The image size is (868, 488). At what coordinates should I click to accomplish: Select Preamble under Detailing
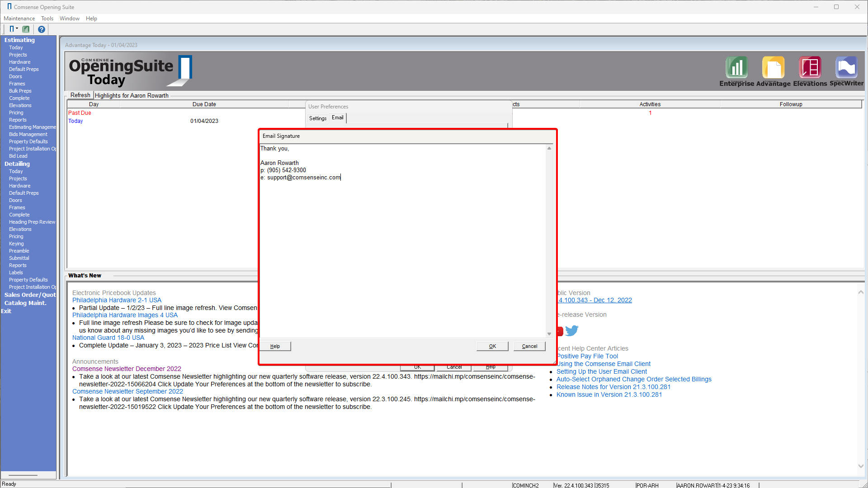pos(19,251)
